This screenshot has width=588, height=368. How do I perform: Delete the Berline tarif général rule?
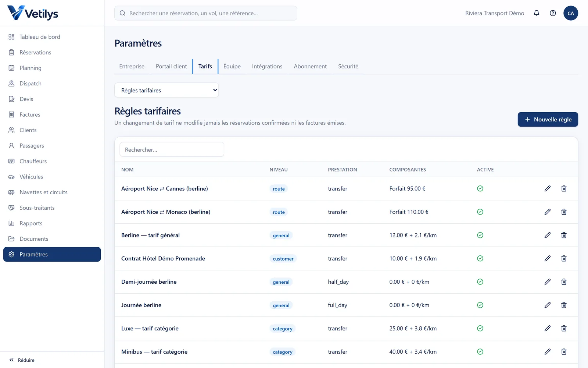564,235
